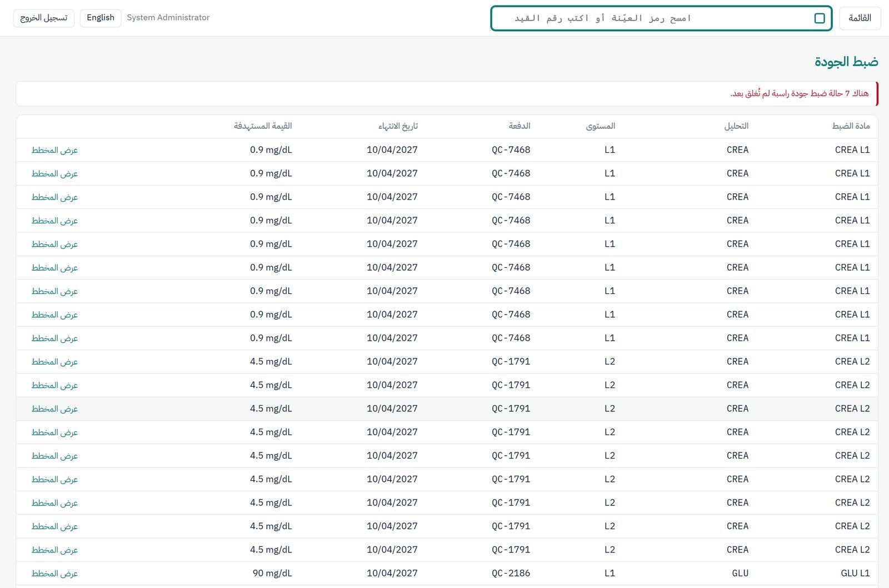This screenshot has height=588, width=889.
Task: Click the square scan icon in the search field
Action: click(x=819, y=18)
